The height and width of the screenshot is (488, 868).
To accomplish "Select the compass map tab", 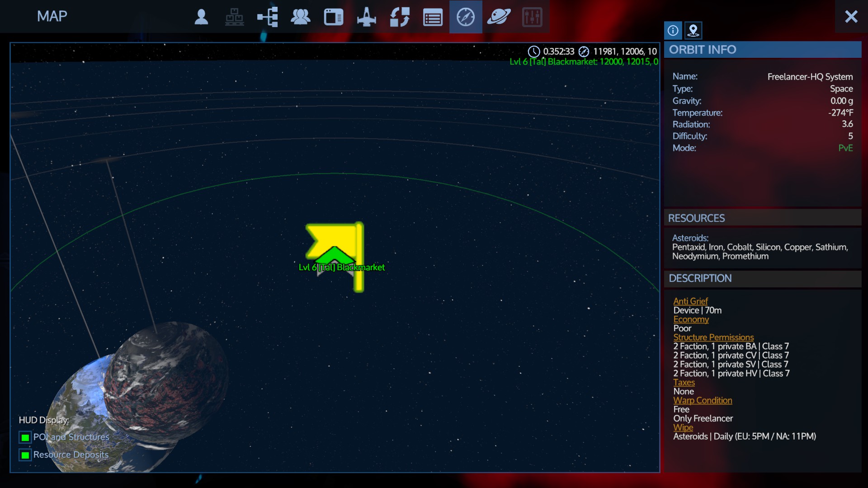I will [466, 17].
